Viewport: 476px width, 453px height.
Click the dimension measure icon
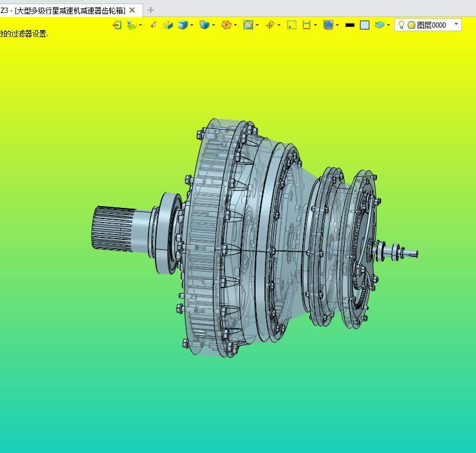click(x=306, y=25)
